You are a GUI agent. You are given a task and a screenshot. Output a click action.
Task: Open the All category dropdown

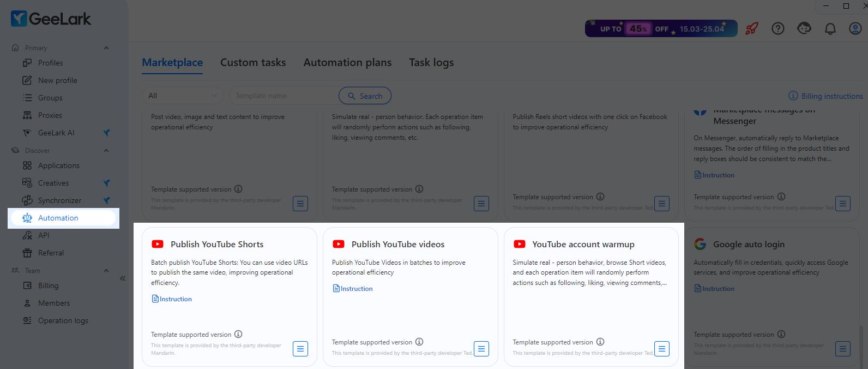[182, 96]
